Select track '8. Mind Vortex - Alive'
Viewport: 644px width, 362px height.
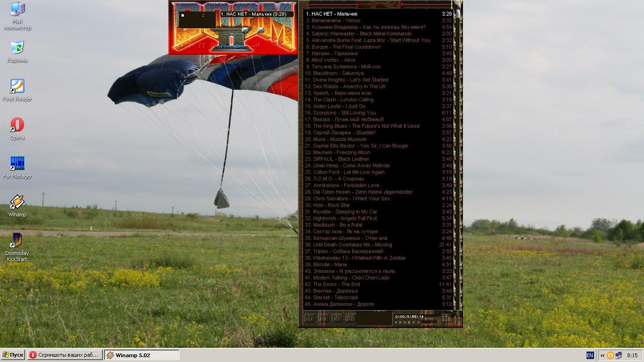[378, 60]
